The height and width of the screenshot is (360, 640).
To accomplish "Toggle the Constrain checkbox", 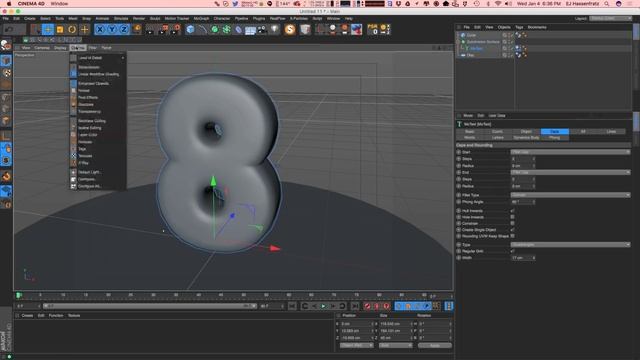I will pos(513,223).
